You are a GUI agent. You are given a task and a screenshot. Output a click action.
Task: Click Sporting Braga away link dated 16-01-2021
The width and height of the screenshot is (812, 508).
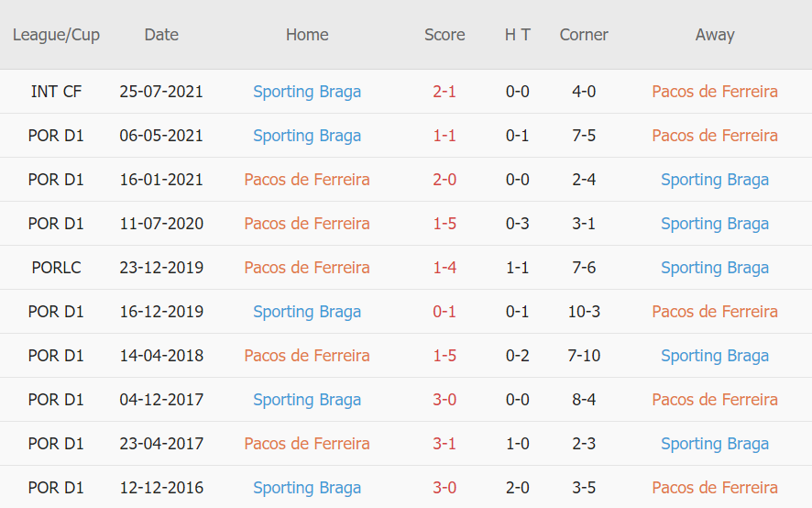coord(715,180)
